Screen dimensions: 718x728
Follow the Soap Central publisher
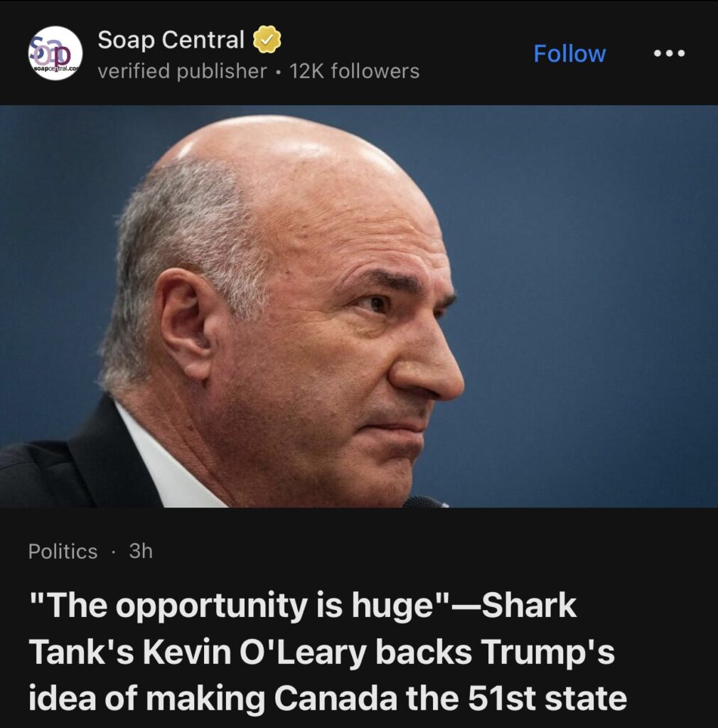coord(569,53)
